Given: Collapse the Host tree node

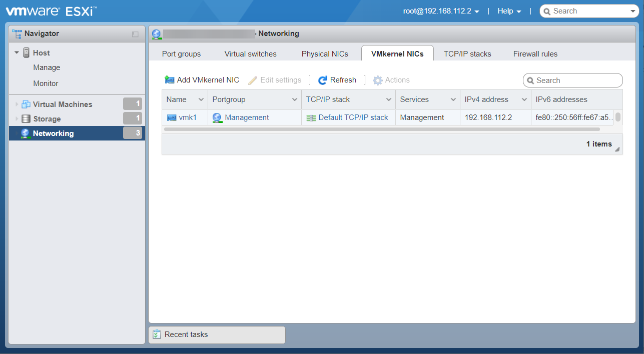Looking at the screenshot, I should click(x=17, y=52).
